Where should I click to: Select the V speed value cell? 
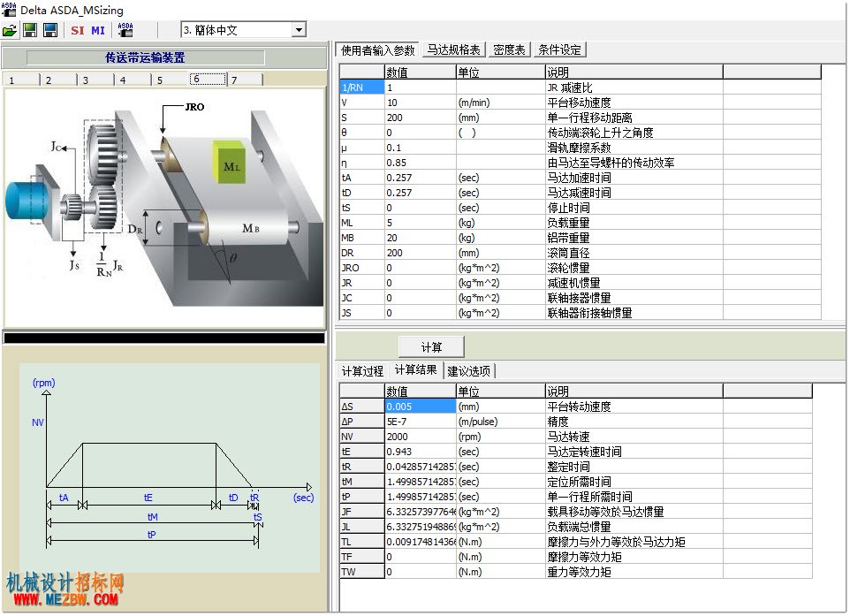420,103
